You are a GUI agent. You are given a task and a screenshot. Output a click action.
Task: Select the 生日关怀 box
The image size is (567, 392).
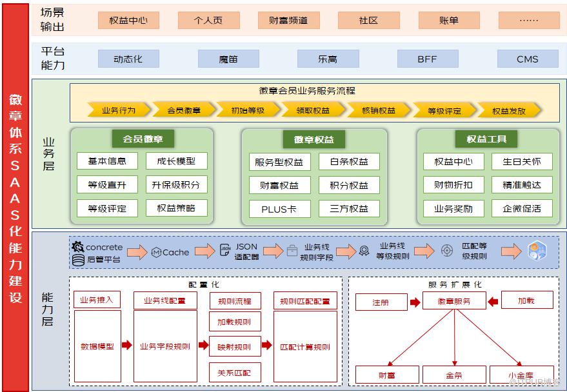522,161
